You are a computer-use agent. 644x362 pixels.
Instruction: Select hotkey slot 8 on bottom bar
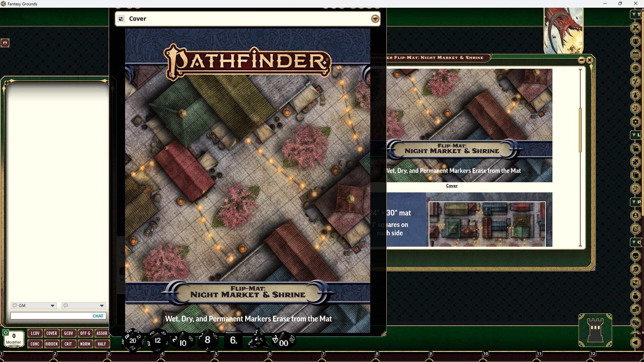pos(402,356)
